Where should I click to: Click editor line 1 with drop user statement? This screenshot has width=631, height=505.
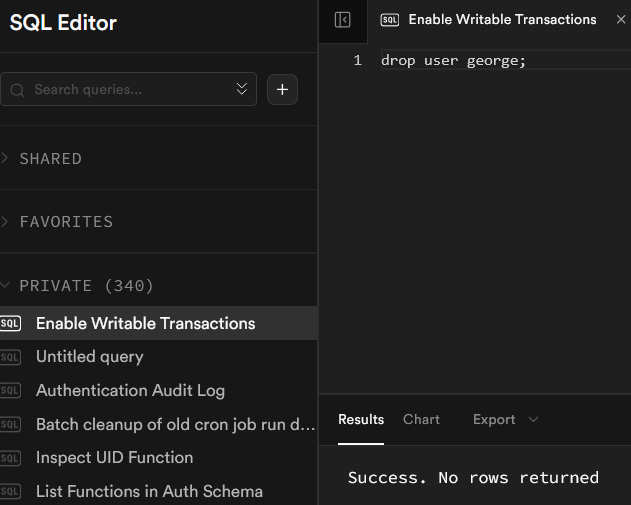coord(453,61)
